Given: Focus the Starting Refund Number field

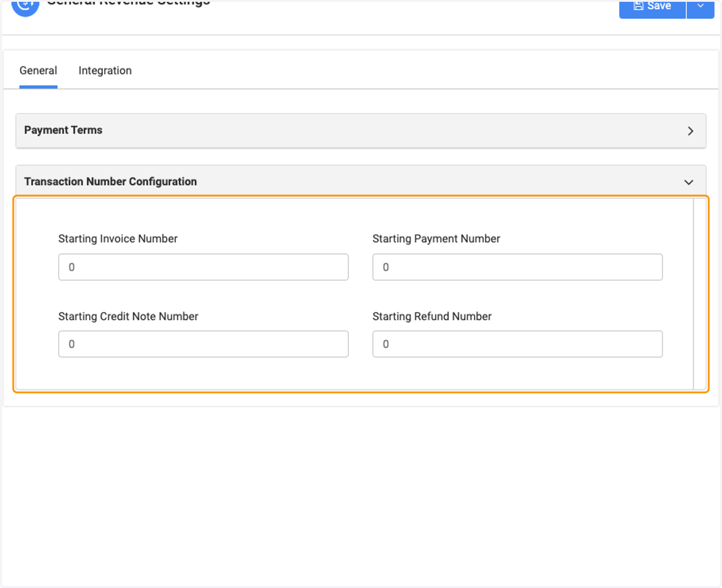Looking at the screenshot, I should click(x=517, y=344).
